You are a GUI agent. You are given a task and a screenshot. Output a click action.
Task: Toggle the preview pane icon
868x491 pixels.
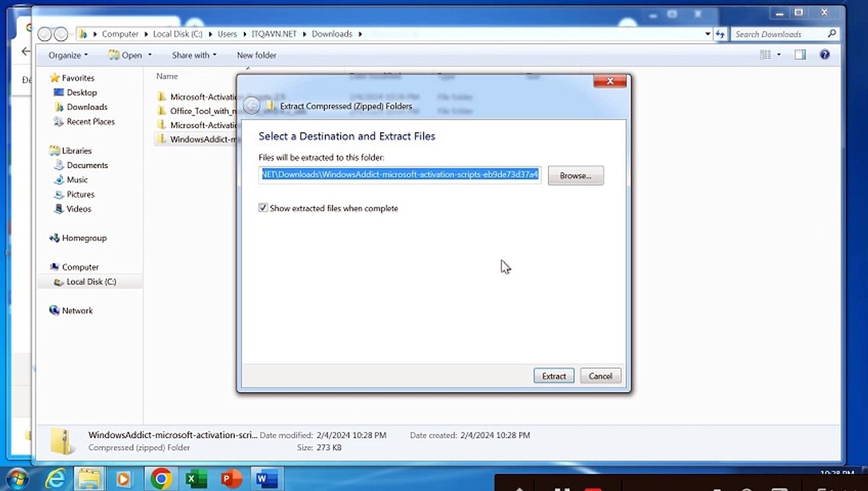coord(800,55)
